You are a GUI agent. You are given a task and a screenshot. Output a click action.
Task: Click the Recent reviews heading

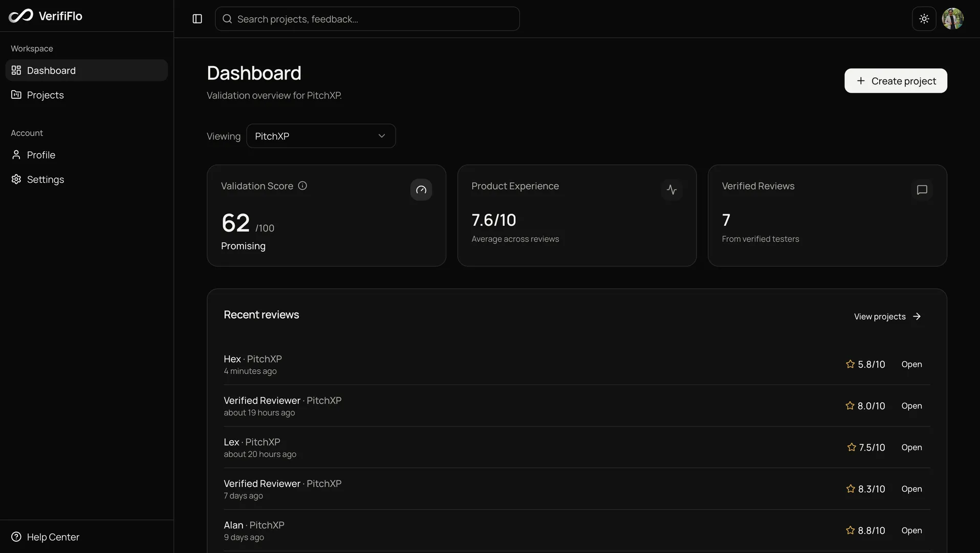(x=262, y=315)
